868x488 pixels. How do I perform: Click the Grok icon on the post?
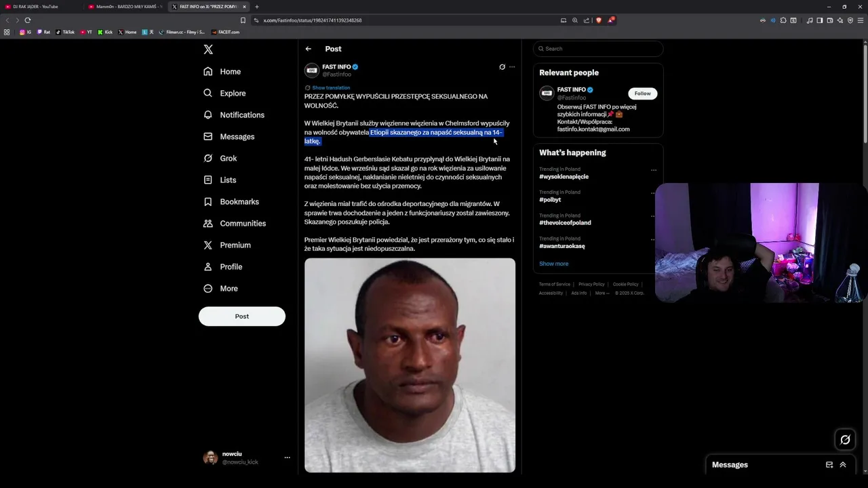[x=502, y=67]
